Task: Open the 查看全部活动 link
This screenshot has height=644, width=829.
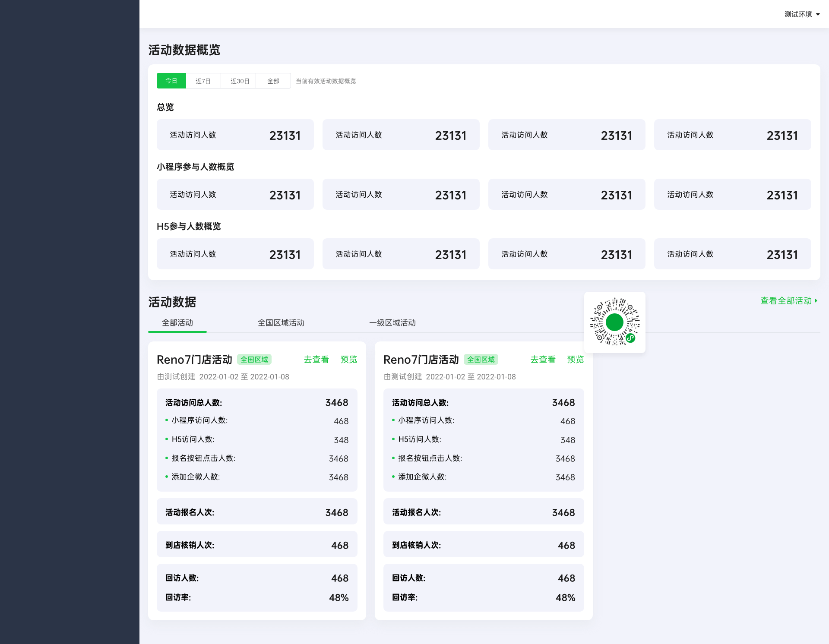Action: 786,301
